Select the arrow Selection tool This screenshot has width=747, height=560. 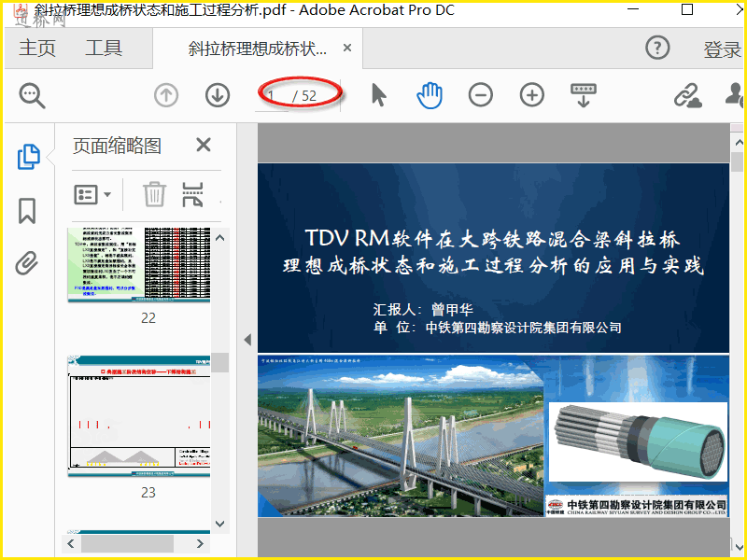click(379, 95)
